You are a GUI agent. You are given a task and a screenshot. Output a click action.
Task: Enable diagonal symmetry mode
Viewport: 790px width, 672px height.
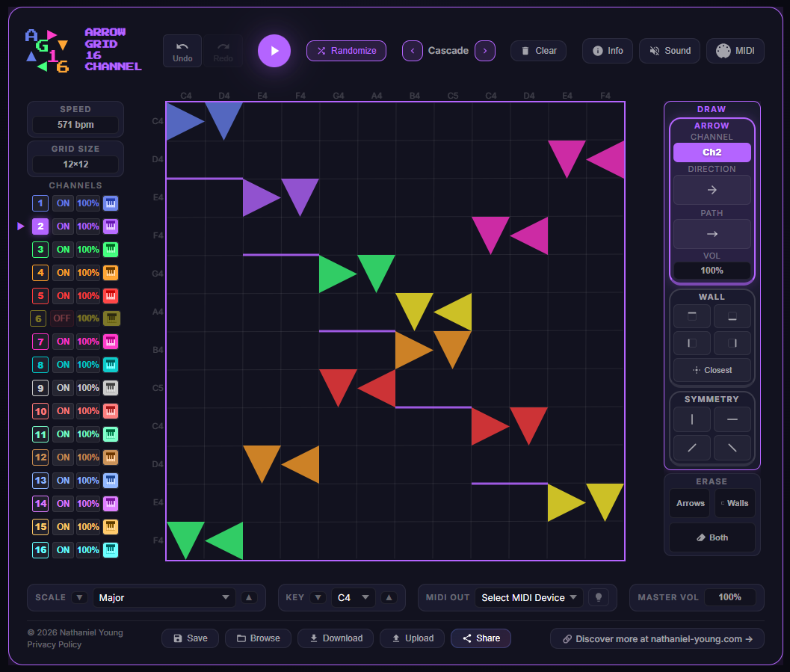point(691,448)
